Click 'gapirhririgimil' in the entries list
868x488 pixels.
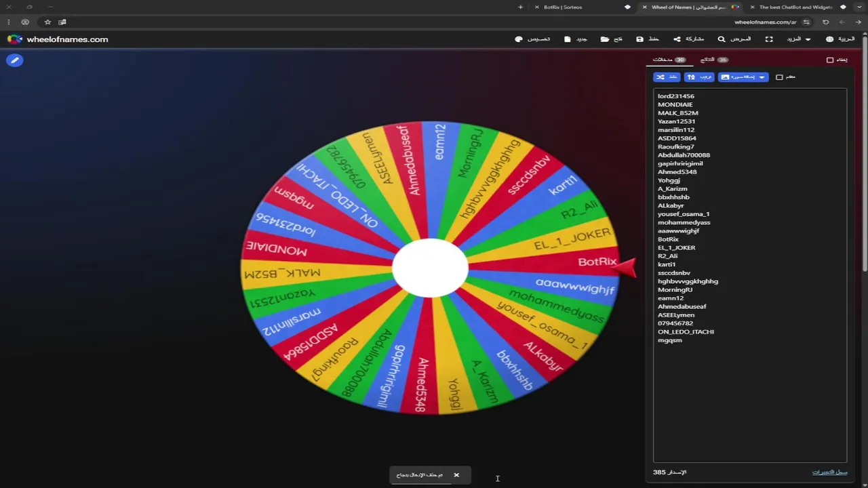(680, 163)
